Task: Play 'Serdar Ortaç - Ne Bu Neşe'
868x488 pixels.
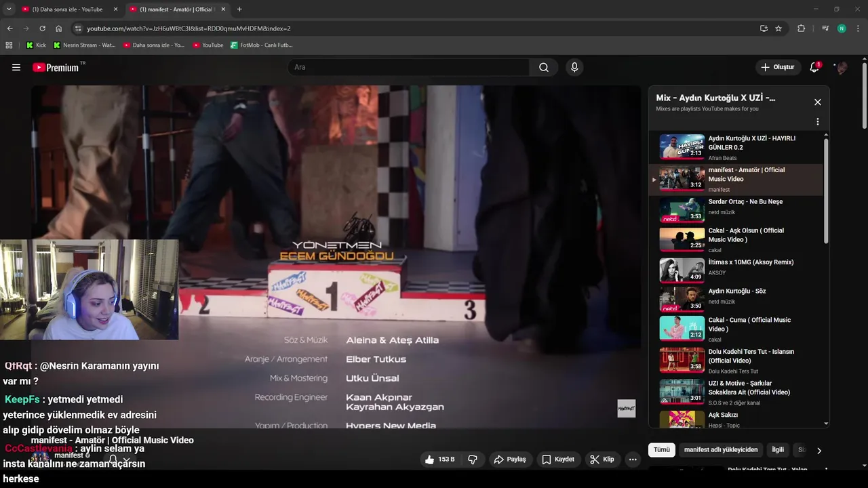Action: coord(736,211)
